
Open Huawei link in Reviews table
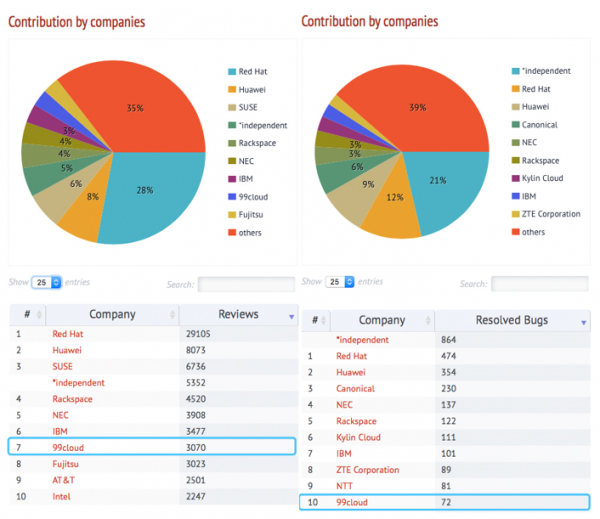pos(67,350)
